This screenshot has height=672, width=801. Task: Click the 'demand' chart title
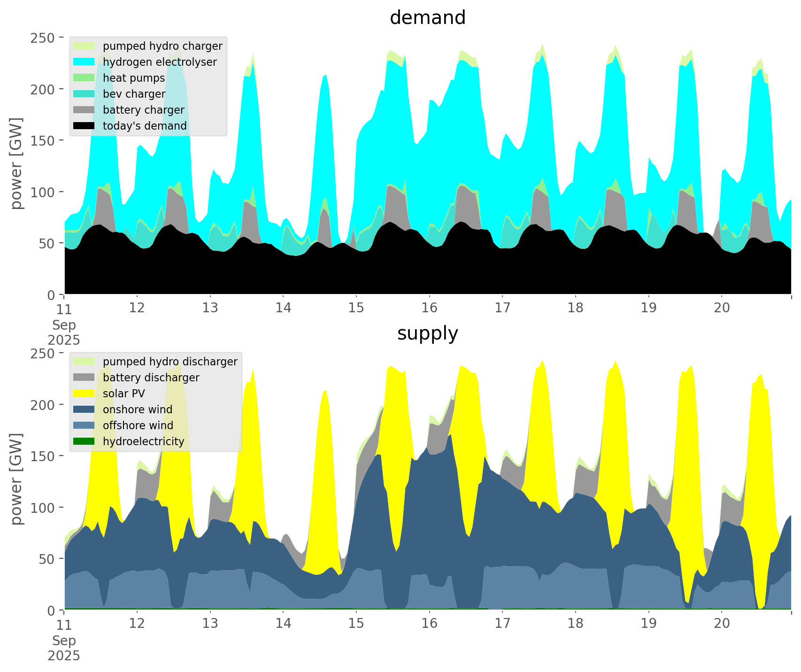[427, 18]
